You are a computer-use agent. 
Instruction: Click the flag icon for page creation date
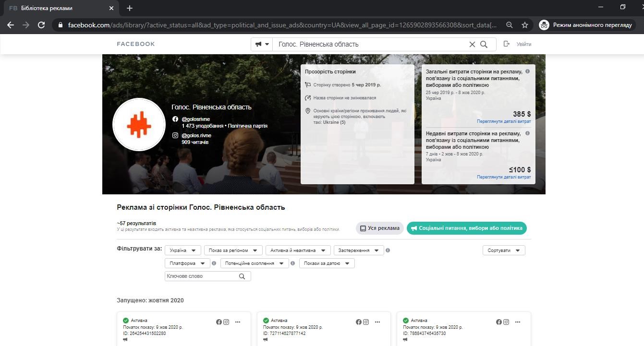pyautogui.click(x=308, y=85)
